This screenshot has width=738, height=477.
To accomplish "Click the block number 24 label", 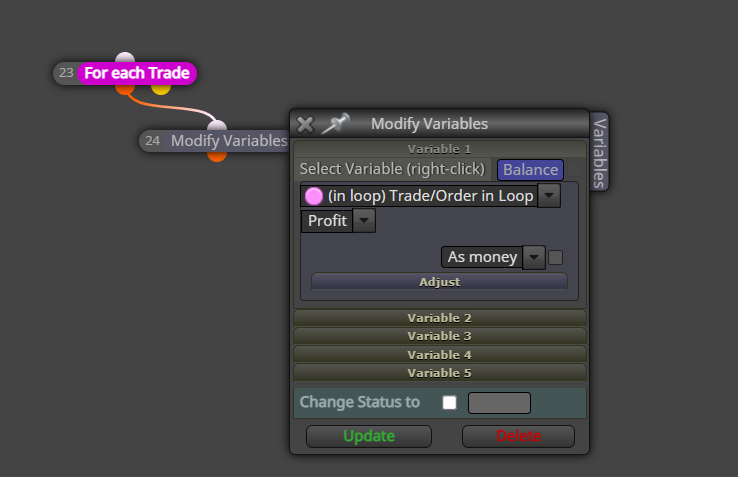I will click(x=152, y=141).
